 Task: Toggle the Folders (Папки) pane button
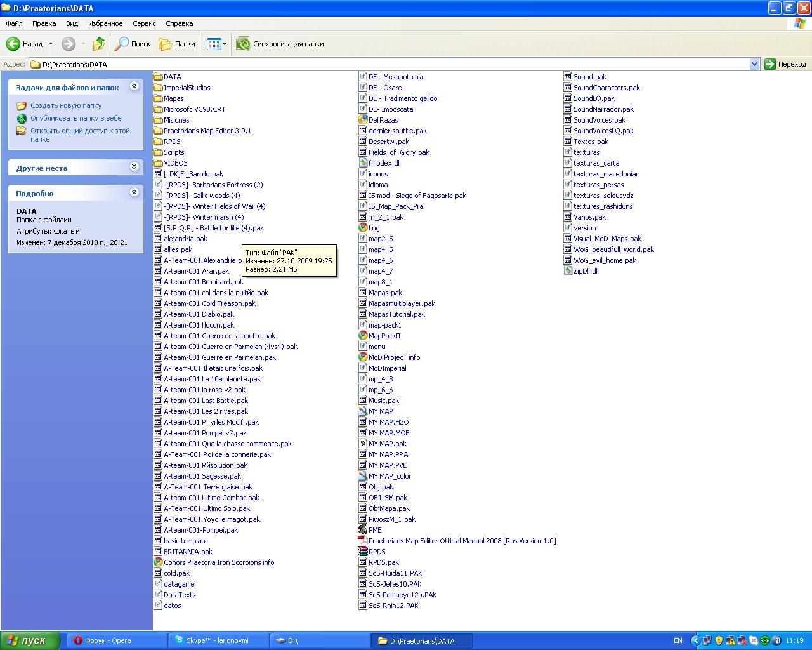(x=177, y=44)
